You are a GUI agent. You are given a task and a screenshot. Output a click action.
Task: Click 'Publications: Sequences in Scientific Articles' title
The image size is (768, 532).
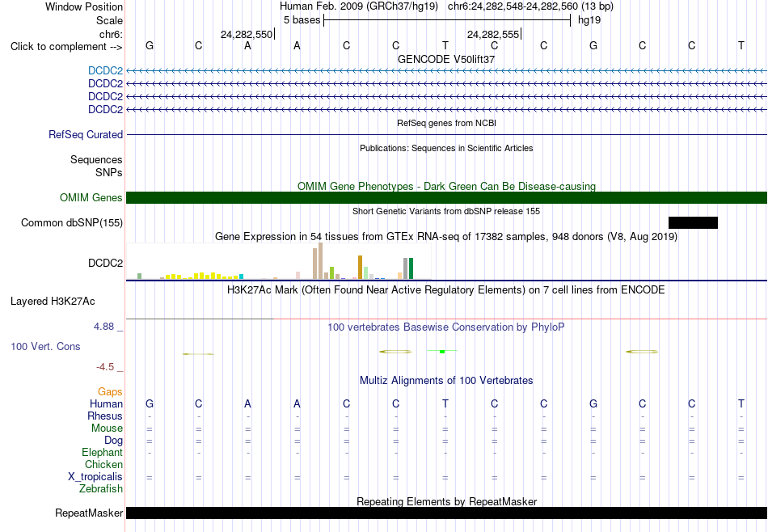446,148
